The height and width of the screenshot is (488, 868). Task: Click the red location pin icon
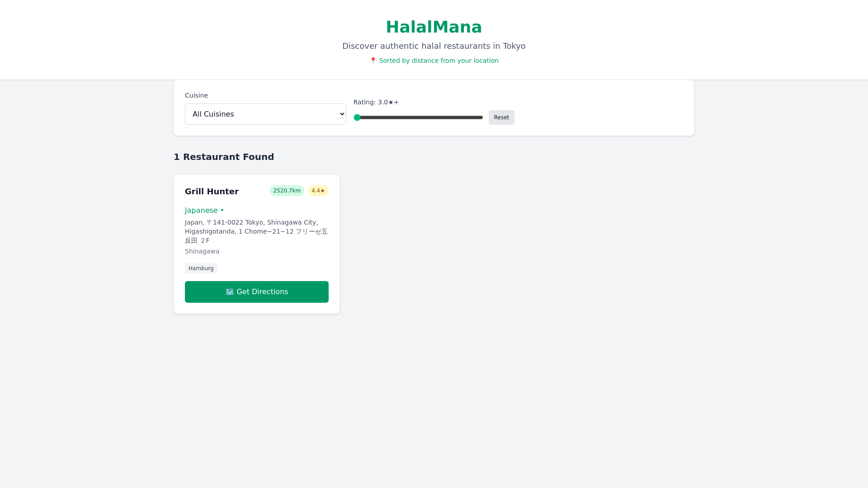tap(373, 61)
